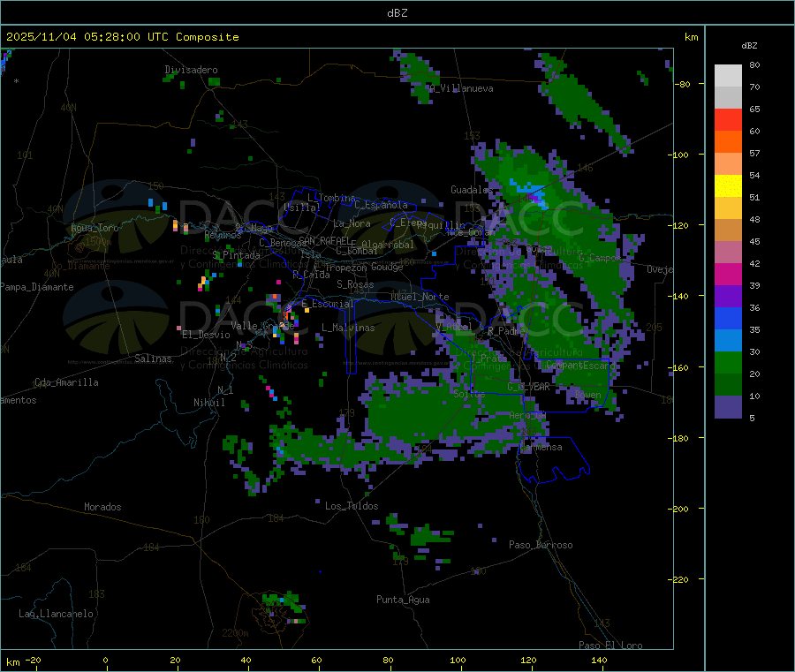Select the 'Bowen' location label
The width and height of the screenshot is (795, 672).
(x=588, y=395)
